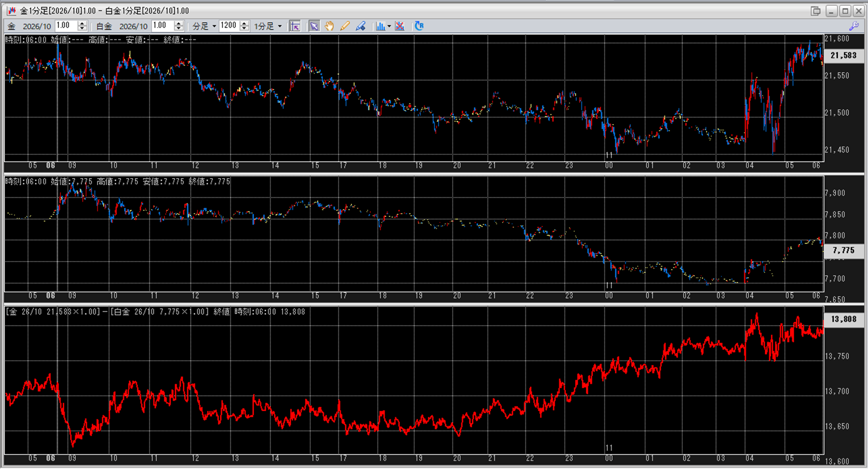The image size is (868, 469).
Task: Open the 1分足 interval dropdown
Action: [268, 26]
